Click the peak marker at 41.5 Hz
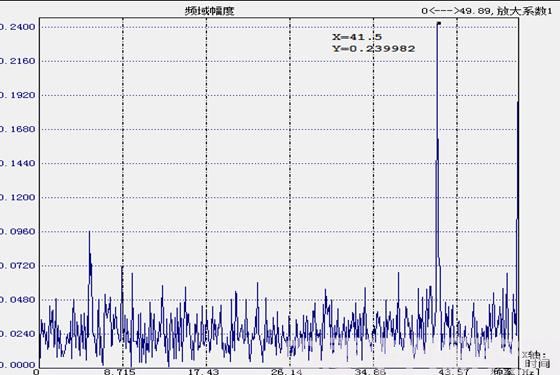560x375 pixels. pyautogui.click(x=439, y=24)
